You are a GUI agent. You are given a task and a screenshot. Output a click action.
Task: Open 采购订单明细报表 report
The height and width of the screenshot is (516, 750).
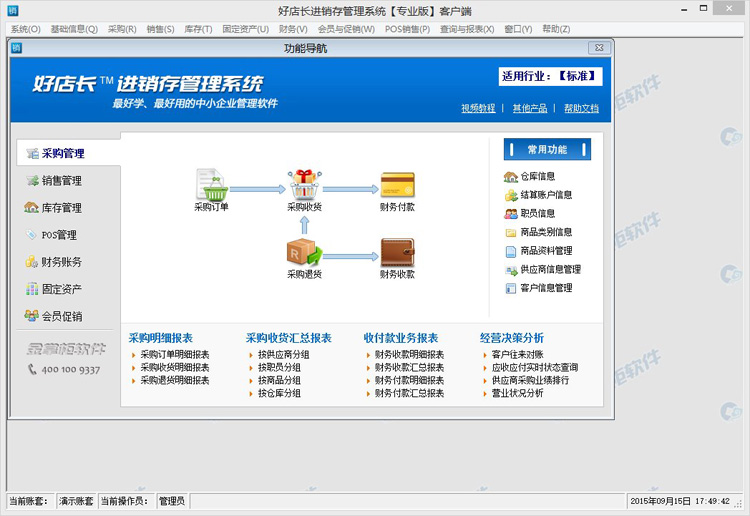coord(175,354)
